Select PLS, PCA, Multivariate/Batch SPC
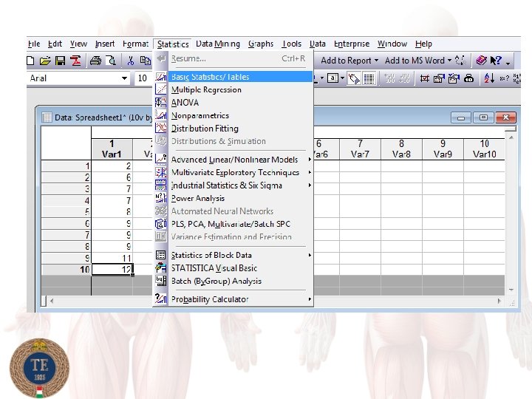Image resolution: width=532 pixels, height=399 pixels. (x=233, y=224)
